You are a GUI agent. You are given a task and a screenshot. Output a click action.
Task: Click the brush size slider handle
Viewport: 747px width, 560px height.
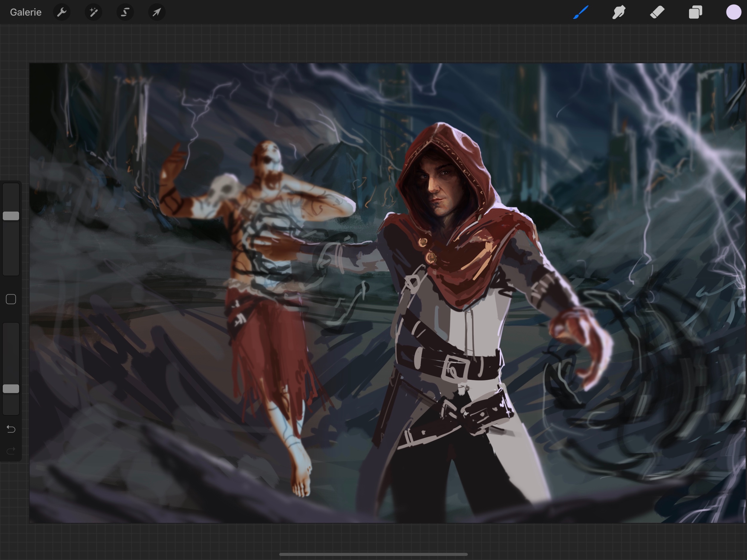point(11,216)
